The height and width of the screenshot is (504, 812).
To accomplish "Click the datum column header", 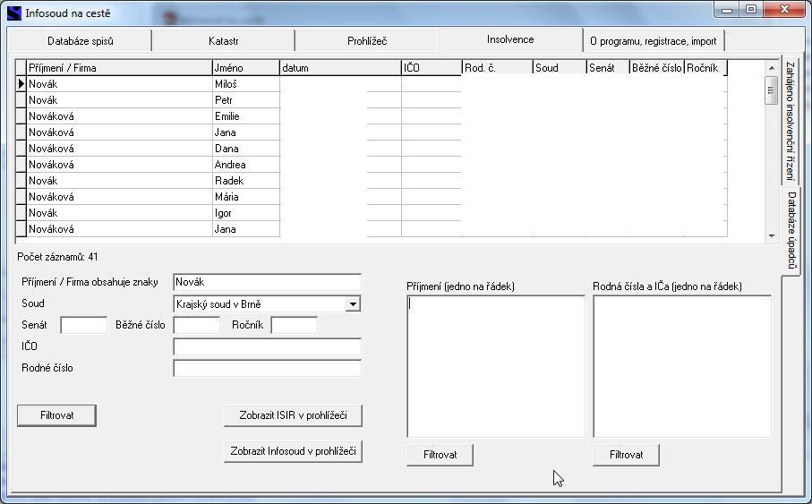I will coord(341,68).
